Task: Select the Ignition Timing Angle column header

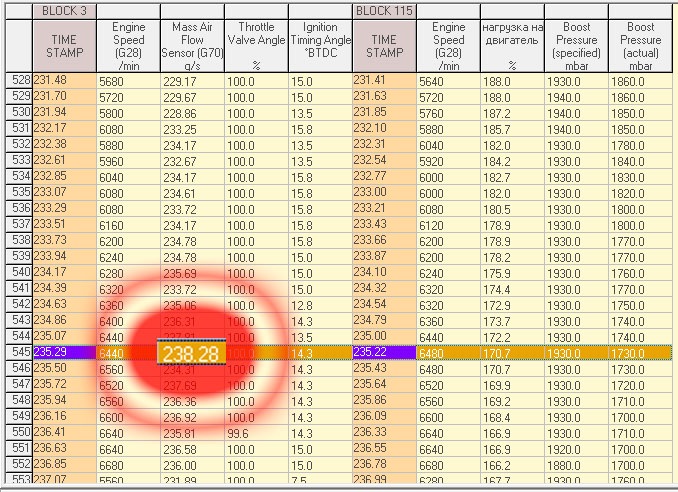Action: pos(320,46)
